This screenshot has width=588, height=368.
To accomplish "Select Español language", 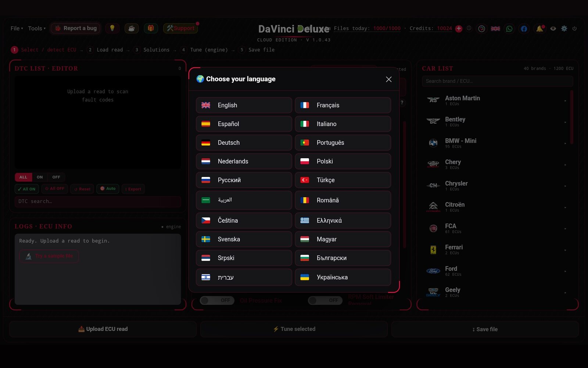I will tap(244, 124).
